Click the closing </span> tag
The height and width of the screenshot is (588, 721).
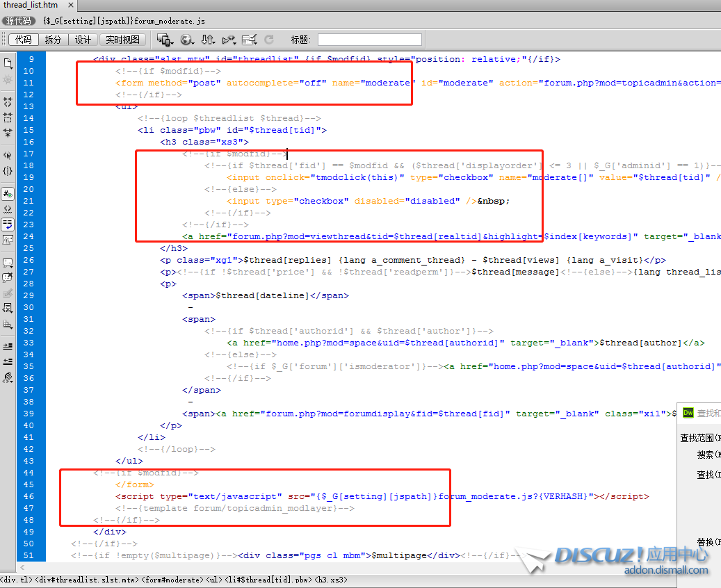pyautogui.click(x=202, y=390)
